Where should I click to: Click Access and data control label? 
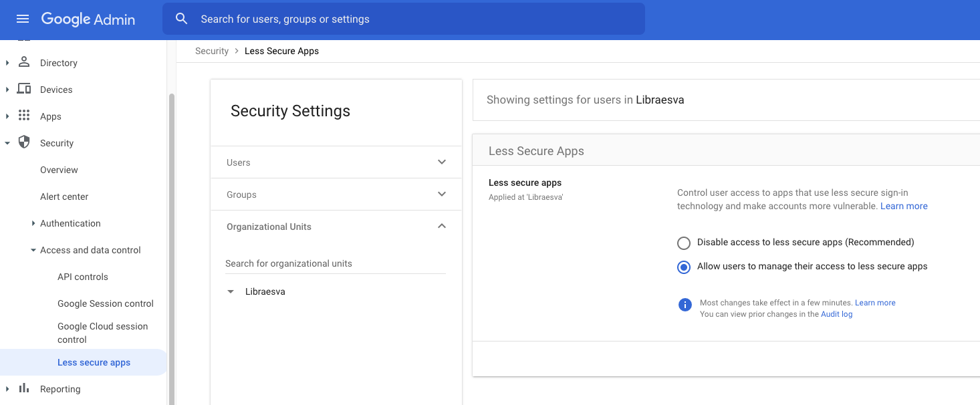point(90,250)
